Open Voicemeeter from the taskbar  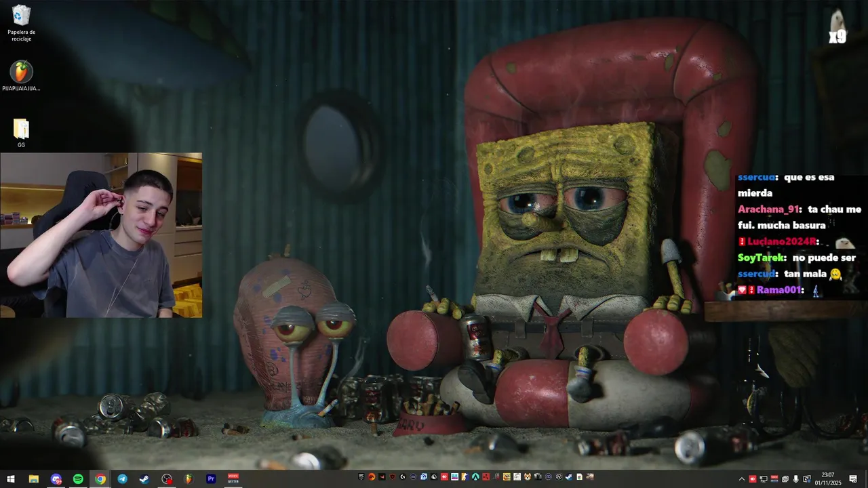click(233, 479)
